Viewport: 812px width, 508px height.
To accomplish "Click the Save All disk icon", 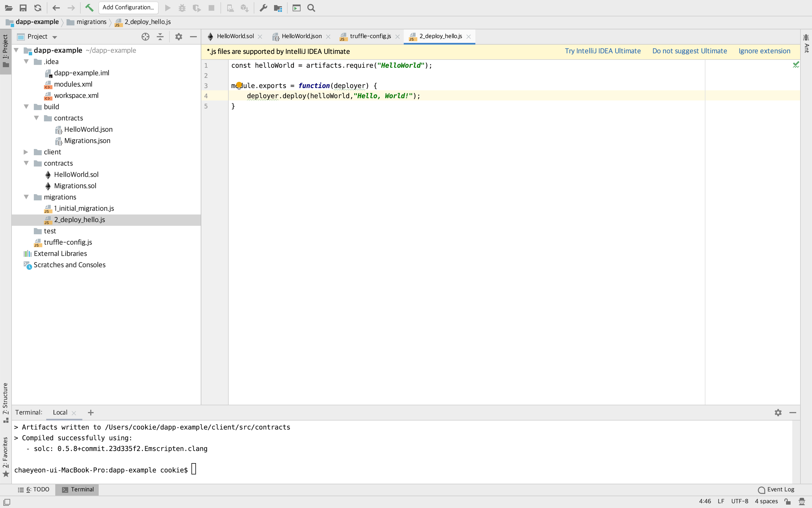I will [23, 8].
